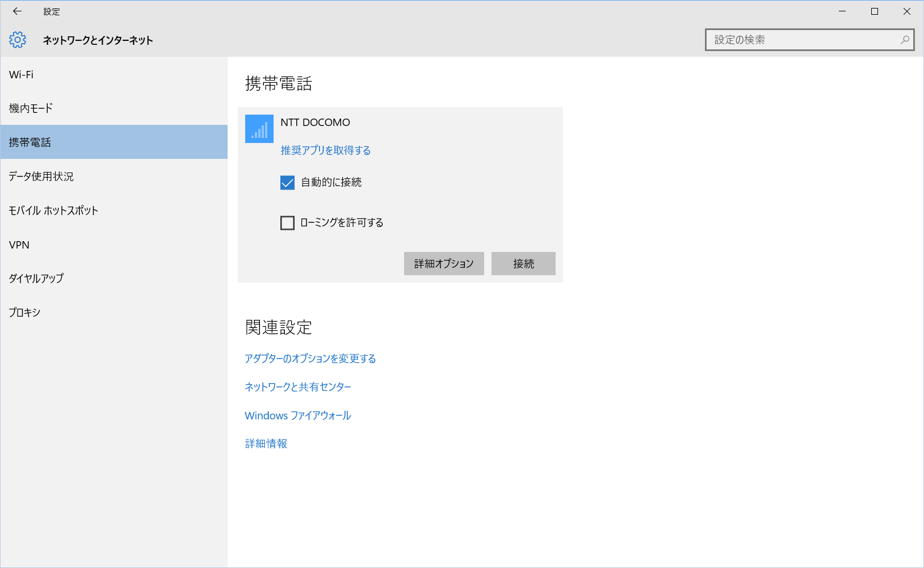Image resolution: width=924 pixels, height=568 pixels.
Task: Click the 詳細オプション button
Action: pyautogui.click(x=444, y=264)
